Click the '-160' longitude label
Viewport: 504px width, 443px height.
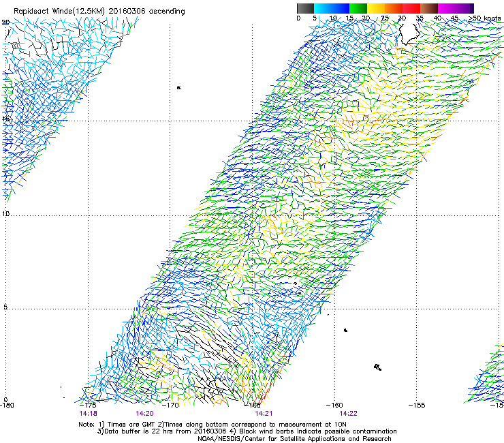tap(334, 405)
